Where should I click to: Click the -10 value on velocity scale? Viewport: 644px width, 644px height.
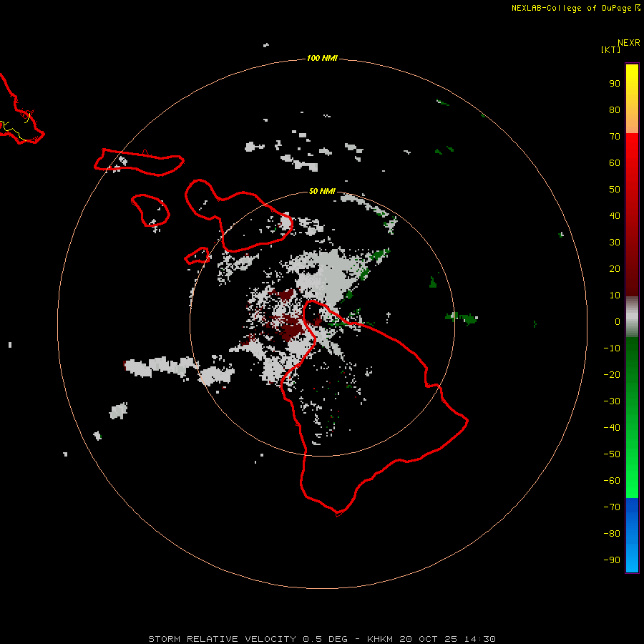(x=612, y=348)
